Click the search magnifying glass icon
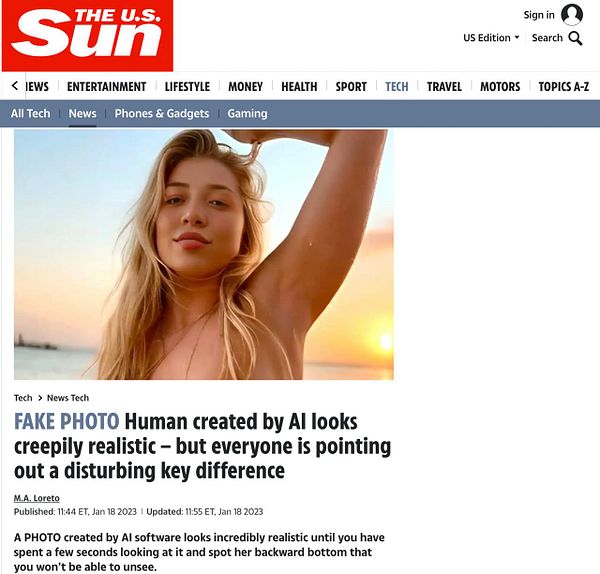The height and width of the screenshot is (574, 600). [x=575, y=38]
